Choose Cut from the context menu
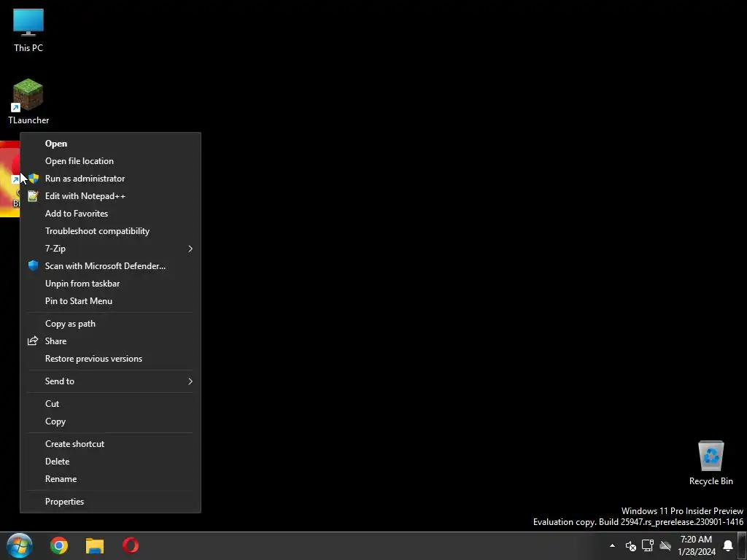The height and width of the screenshot is (560, 747). pyautogui.click(x=110, y=404)
